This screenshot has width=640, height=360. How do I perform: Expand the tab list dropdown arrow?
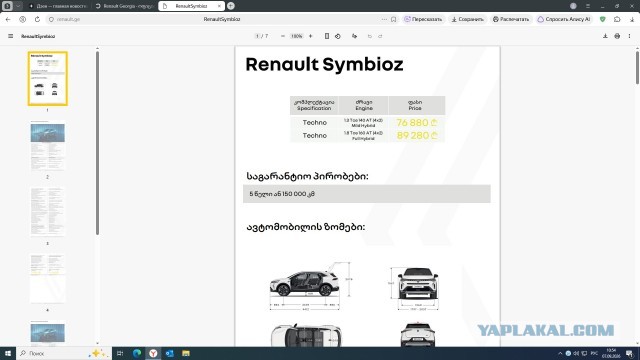tap(18, 6)
